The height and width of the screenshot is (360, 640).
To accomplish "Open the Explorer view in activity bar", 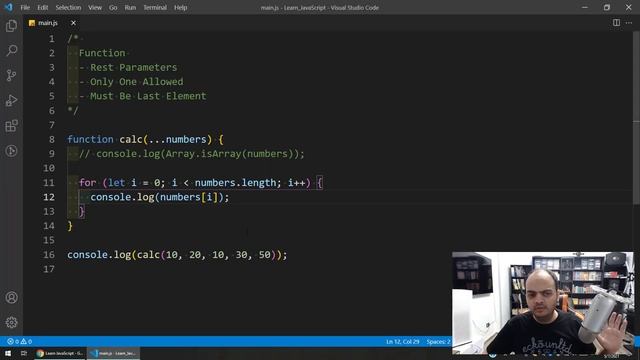I will 11,26.
